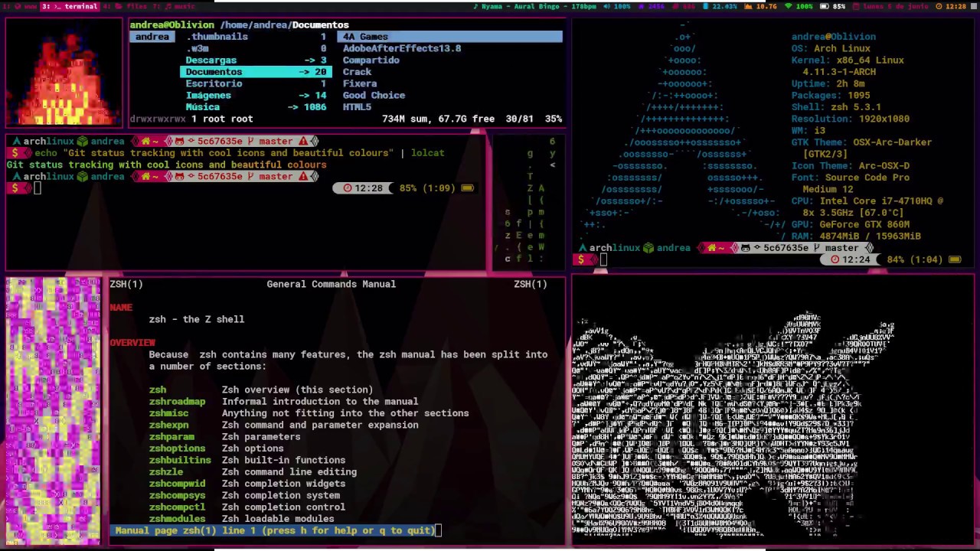The height and width of the screenshot is (551, 980).
Task: Click the zshexpn manual section name
Action: 168,425
